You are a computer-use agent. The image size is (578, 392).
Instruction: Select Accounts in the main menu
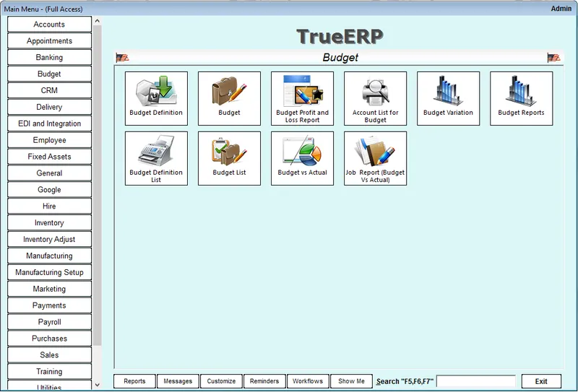coord(49,25)
